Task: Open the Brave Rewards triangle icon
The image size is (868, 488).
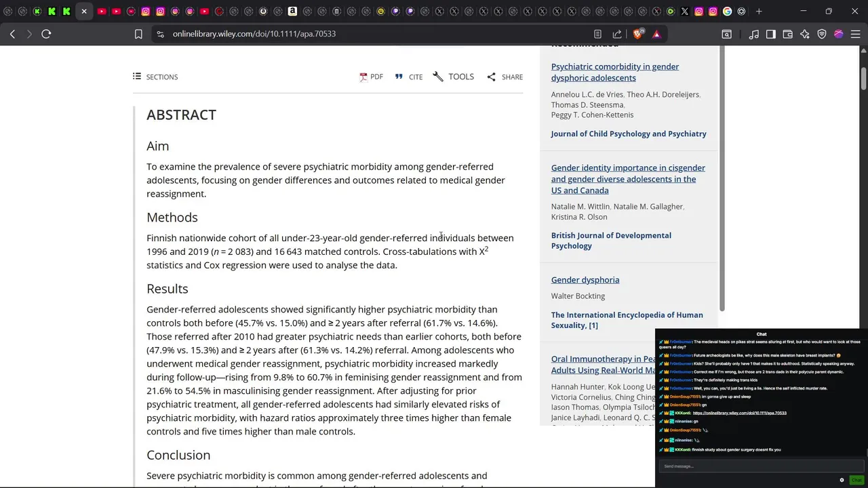Action: (x=656, y=34)
